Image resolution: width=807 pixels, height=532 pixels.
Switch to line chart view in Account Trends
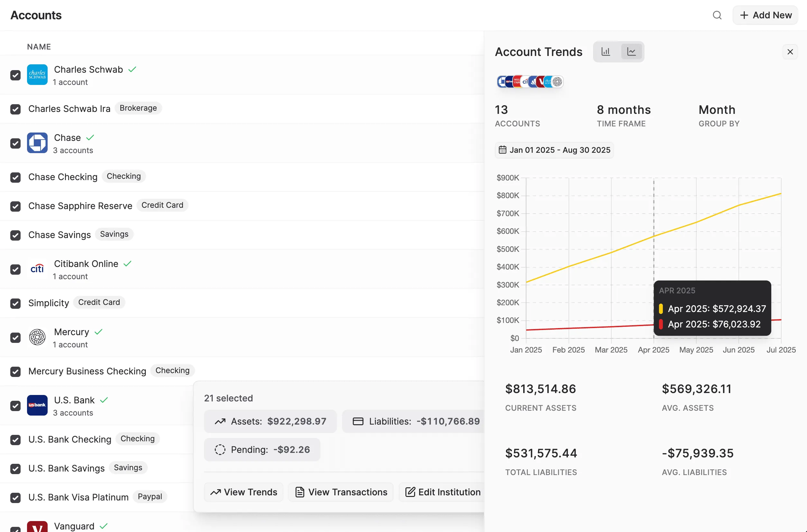tap(632, 51)
